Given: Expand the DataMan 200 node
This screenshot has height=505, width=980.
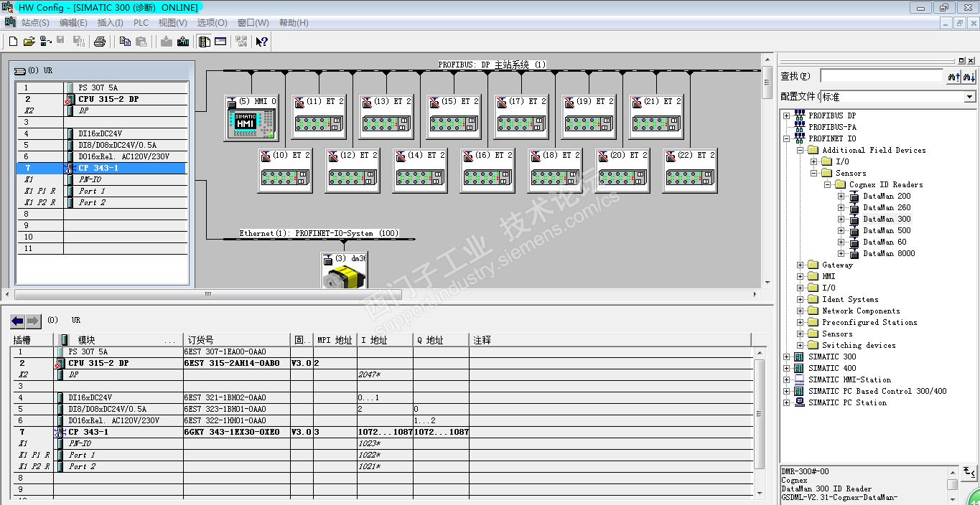Looking at the screenshot, I should [x=841, y=196].
